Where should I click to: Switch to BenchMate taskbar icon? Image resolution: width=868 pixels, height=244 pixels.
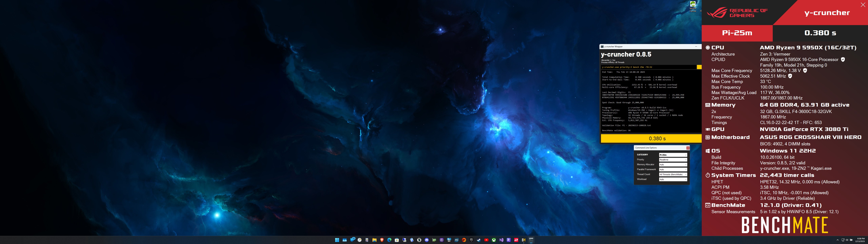tap(524, 240)
